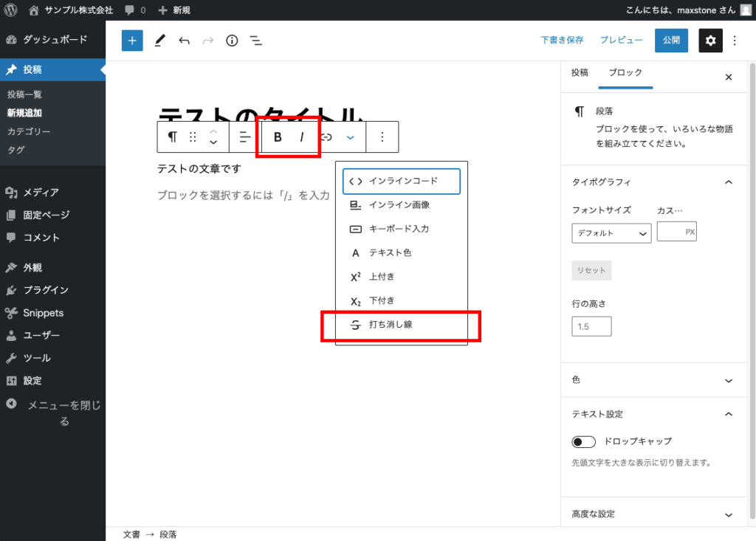Open the フォントサイズ dropdown
The height and width of the screenshot is (541, 756).
611,232
